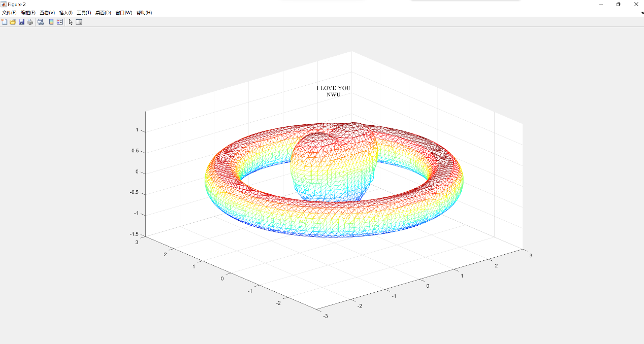Expand the 工具(T) menu

pos(84,13)
